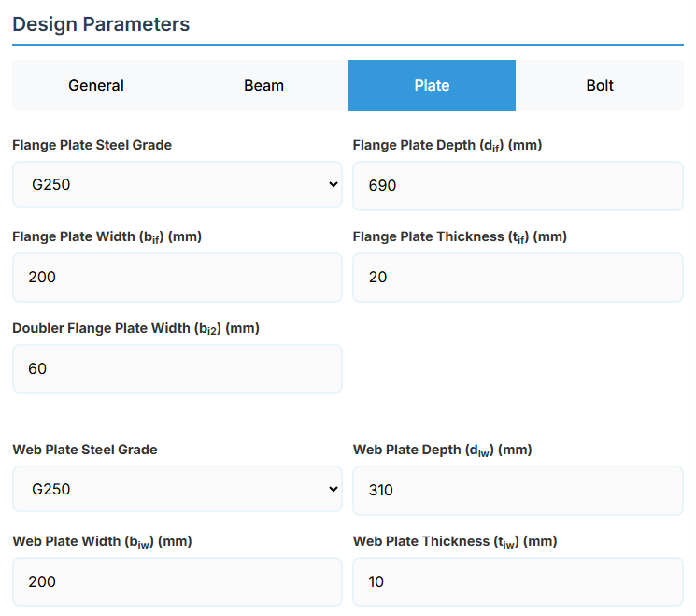Switch to the General tab
Image resolution: width=696 pixels, height=616 pixels.
click(96, 86)
